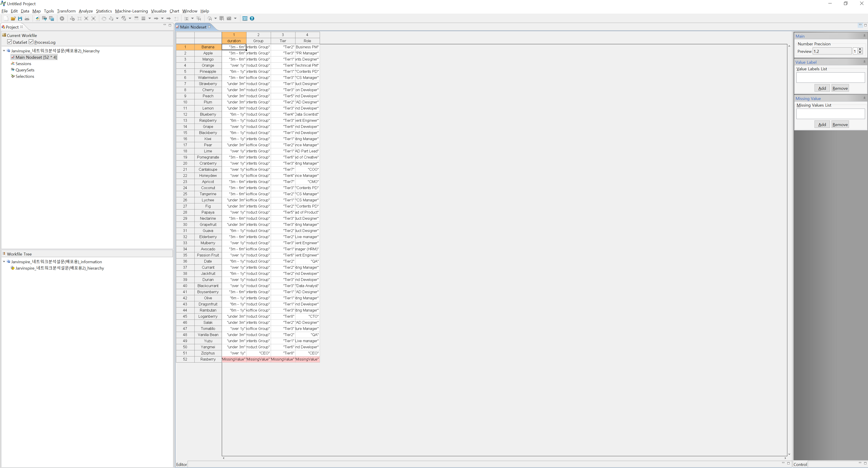Collapse the Jarvinspire hierarchy tree node

pos(4,51)
